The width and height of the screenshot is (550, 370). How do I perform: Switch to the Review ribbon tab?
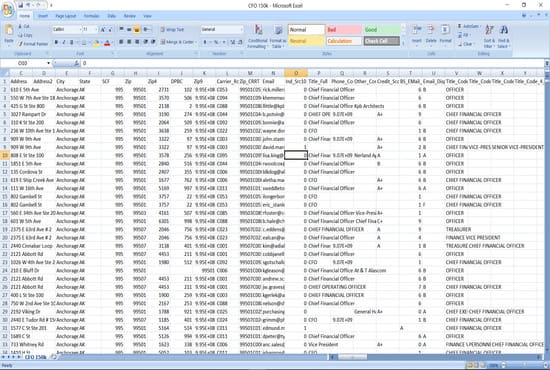click(x=129, y=16)
